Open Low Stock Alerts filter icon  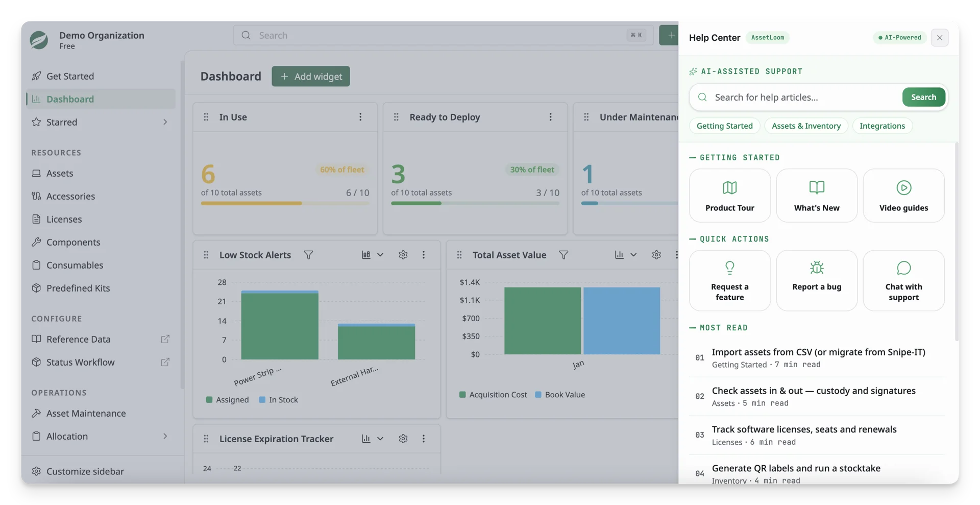[308, 255]
